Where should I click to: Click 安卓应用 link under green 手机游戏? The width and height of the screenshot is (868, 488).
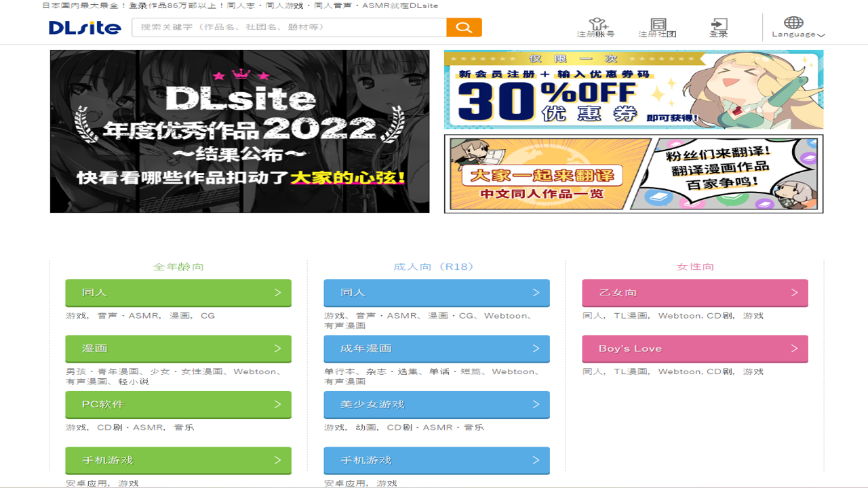click(86, 483)
